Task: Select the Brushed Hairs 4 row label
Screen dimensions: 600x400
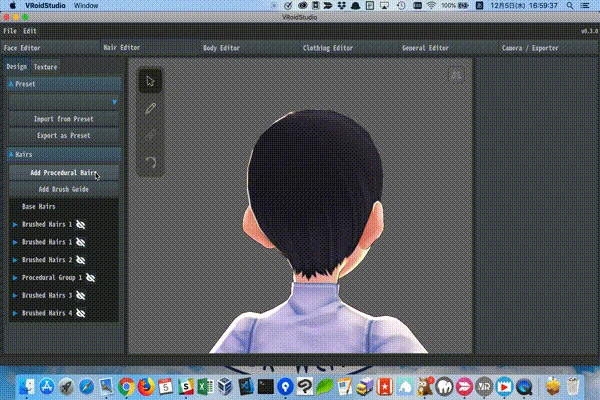Action: tap(47, 313)
